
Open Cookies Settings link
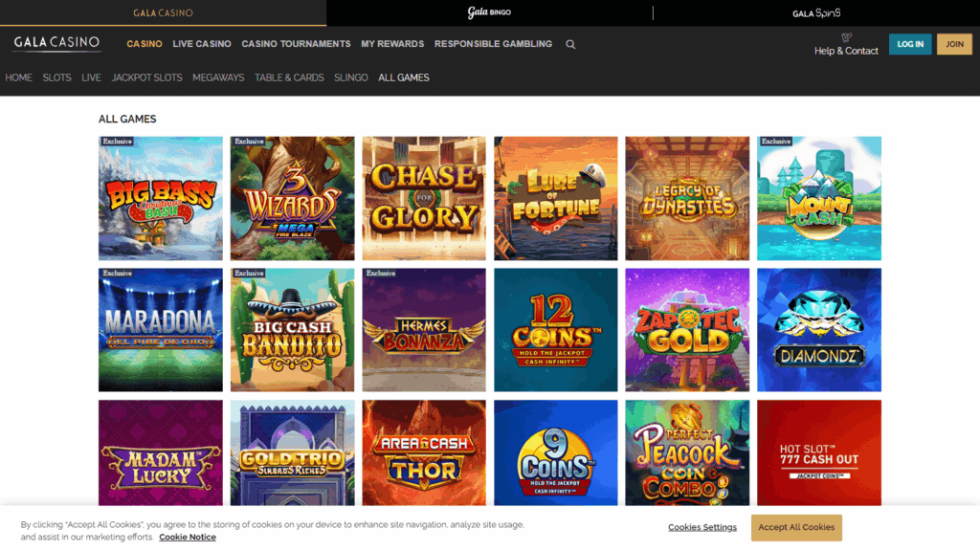(x=702, y=527)
